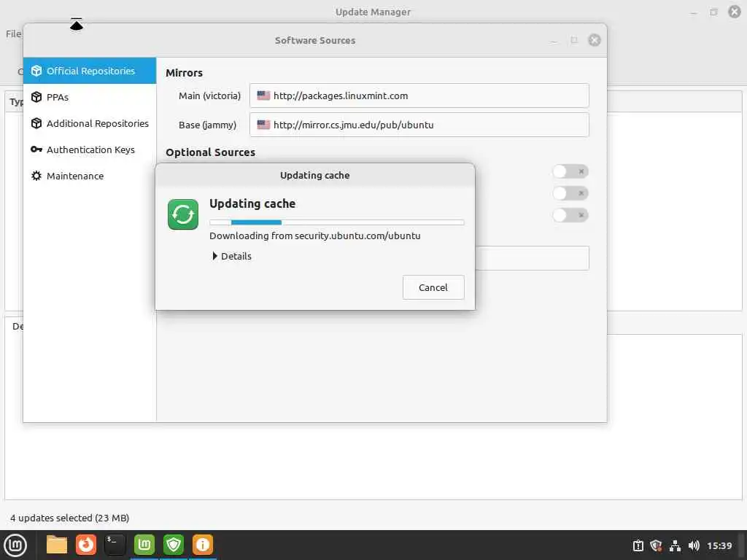This screenshot has width=747, height=560.
Task: Open the update shield tray icon
Action: tap(657, 545)
